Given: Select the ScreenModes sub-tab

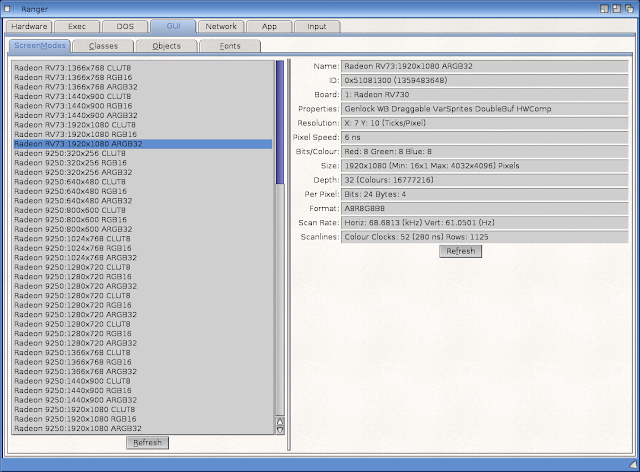Looking at the screenshot, I should coord(40,46).
